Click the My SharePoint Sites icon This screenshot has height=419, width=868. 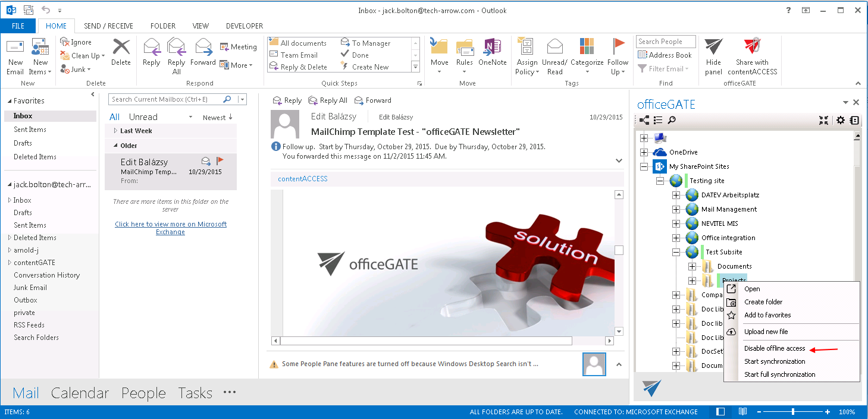click(659, 166)
